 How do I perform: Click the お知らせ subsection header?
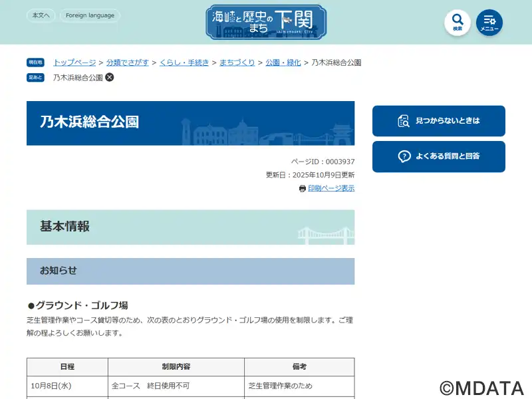[59, 271]
